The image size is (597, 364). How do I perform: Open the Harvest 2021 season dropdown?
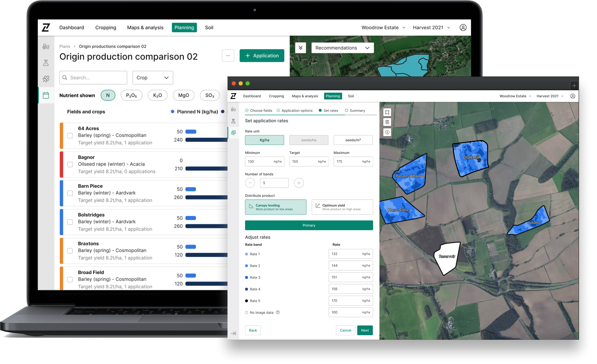[431, 28]
